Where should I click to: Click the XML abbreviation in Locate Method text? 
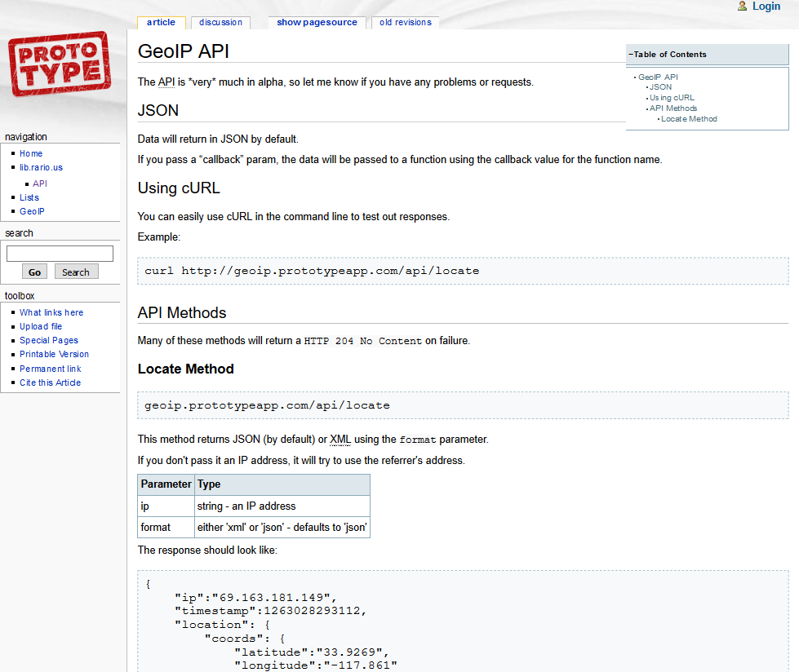coord(340,440)
